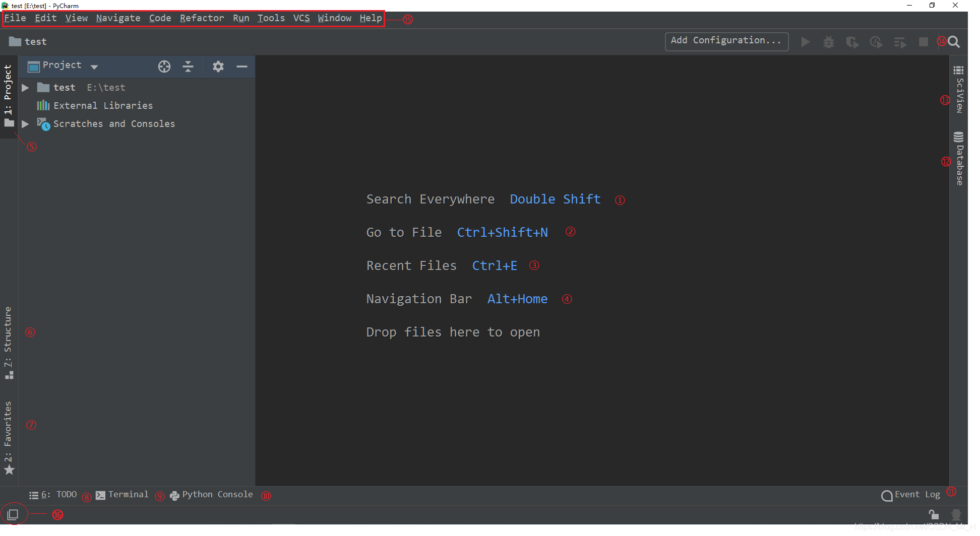
Task: Click the Concurrency Diagram run icon
Action: (x=900, y=42)
